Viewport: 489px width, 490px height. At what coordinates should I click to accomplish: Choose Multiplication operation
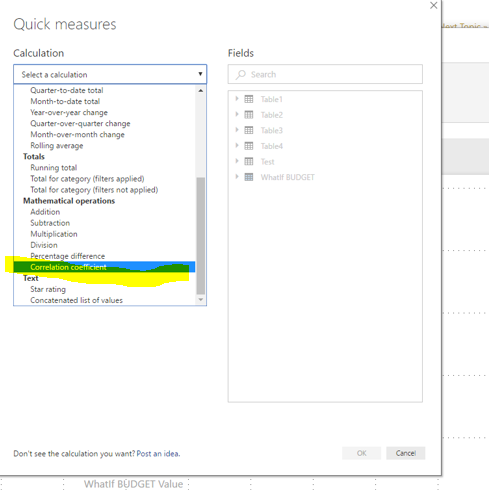[54, 234]
